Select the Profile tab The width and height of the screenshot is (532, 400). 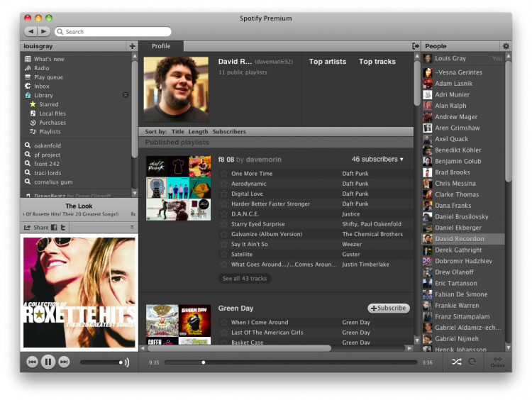tap(161, 46)
